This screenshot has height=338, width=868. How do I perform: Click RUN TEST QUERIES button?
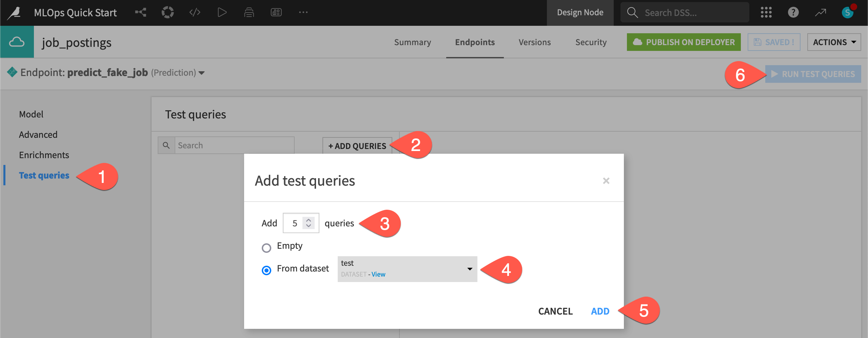(813, 74)
